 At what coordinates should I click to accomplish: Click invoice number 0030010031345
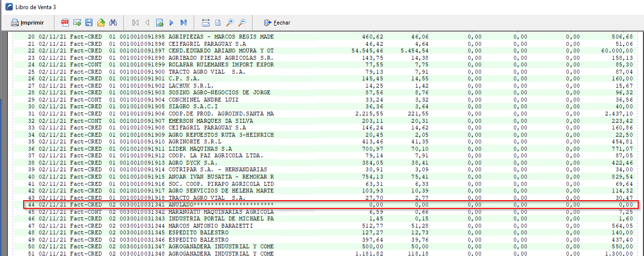[142, 232]
